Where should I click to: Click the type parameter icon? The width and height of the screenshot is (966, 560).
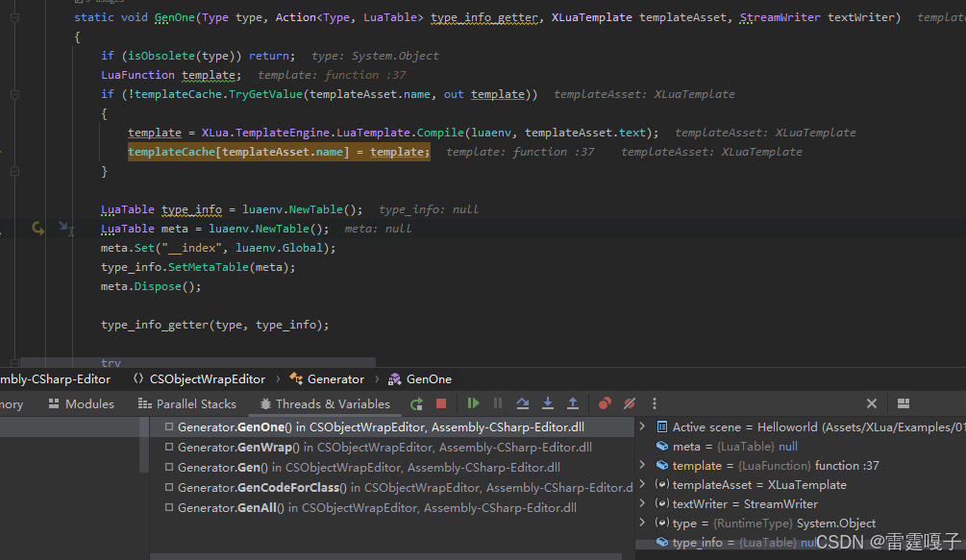coord(662,523)
